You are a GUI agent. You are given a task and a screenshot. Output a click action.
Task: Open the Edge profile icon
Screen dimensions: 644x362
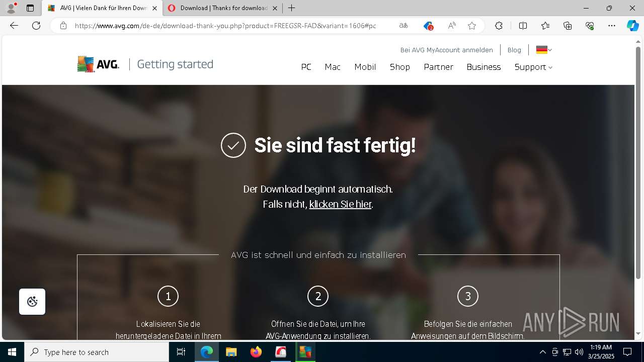[11, 8]
